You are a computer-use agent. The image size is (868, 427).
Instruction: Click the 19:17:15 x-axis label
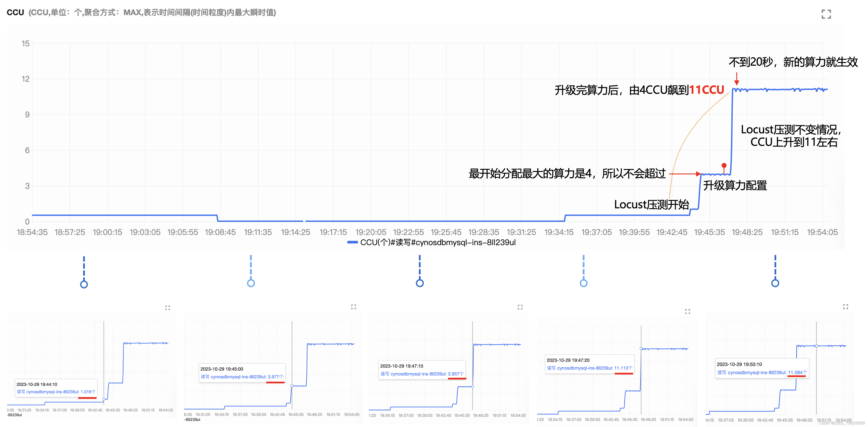tap(333, 232)
